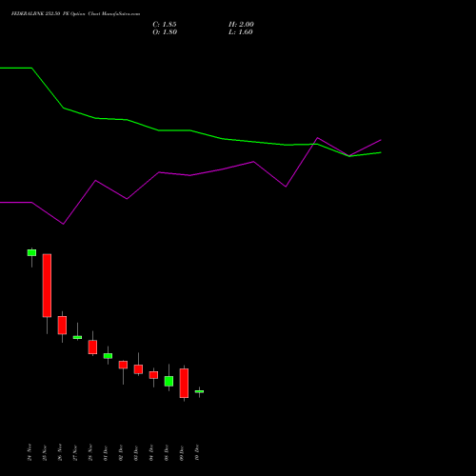Select the small green candlestick for 27 Nov
This screenshot has height=476, width=476.
77,337
